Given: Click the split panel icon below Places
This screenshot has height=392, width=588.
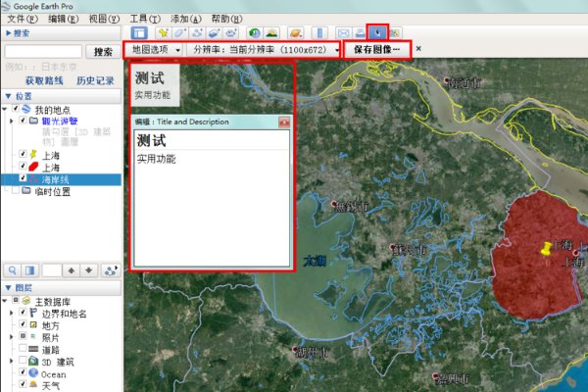Looking at the screenshot, I should coord(30,270).
